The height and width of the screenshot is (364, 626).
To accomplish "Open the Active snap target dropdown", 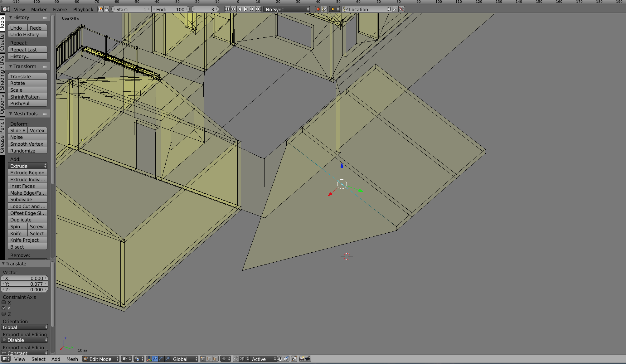I will tap(263, 359).
